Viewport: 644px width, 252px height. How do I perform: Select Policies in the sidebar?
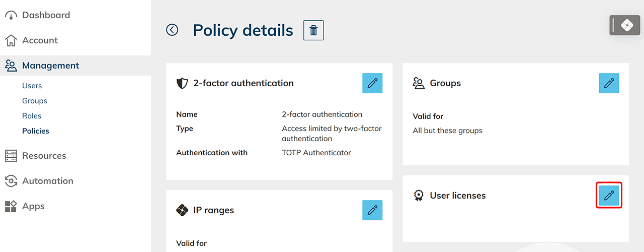click(x=35, y=131)
